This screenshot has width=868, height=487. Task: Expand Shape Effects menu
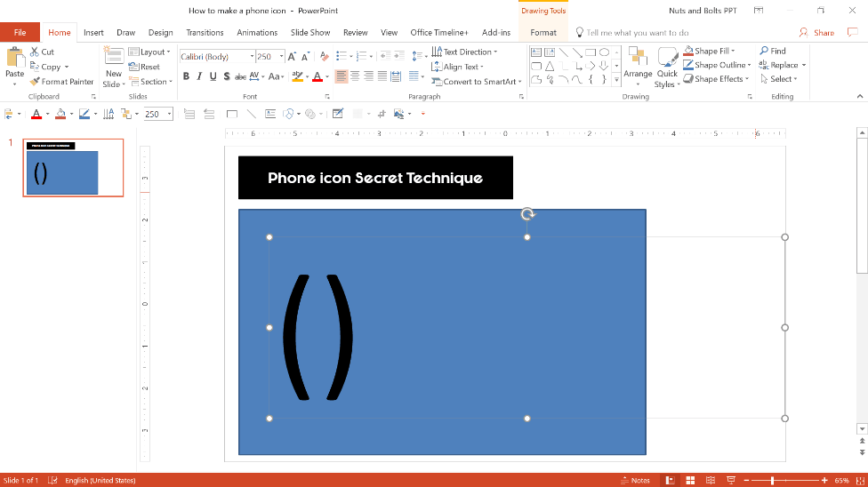pos(716,79)
